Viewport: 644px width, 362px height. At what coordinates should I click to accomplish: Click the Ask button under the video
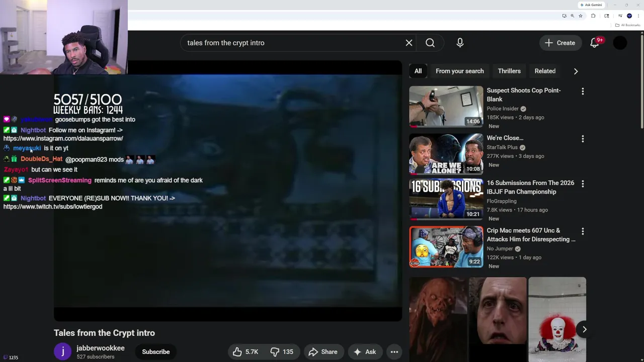pos(365,352)
